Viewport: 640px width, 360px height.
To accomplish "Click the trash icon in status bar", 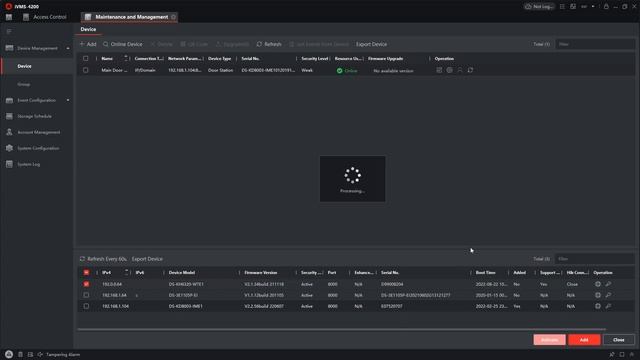I will 20,354.
